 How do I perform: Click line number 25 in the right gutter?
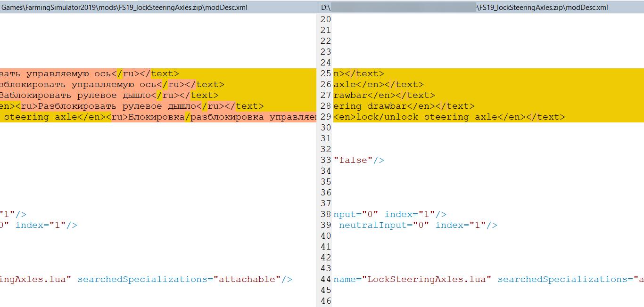325,73
